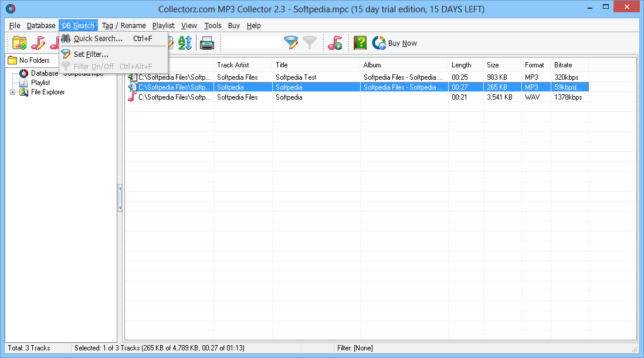Click the 00:25 length cell

click(x=460, y=77)
